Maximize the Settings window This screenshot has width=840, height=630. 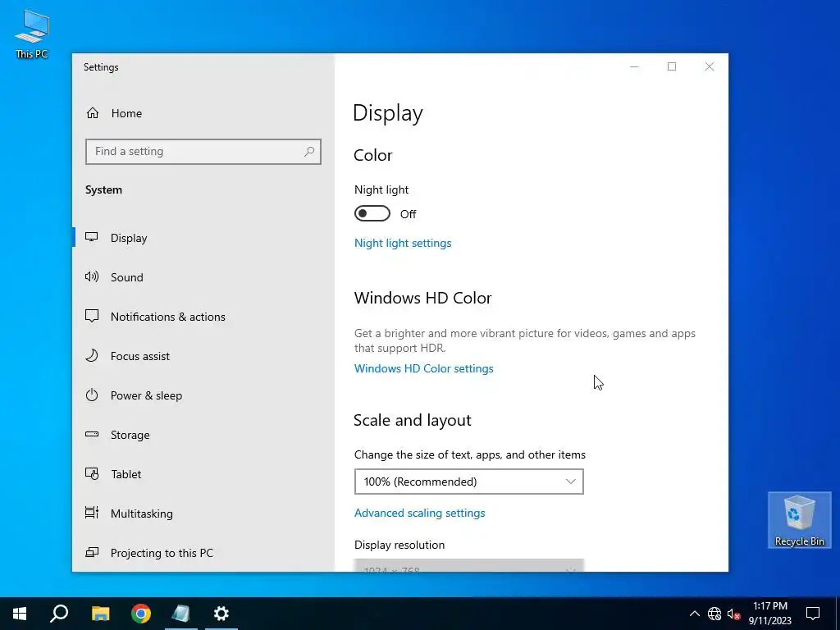(672, 66)
